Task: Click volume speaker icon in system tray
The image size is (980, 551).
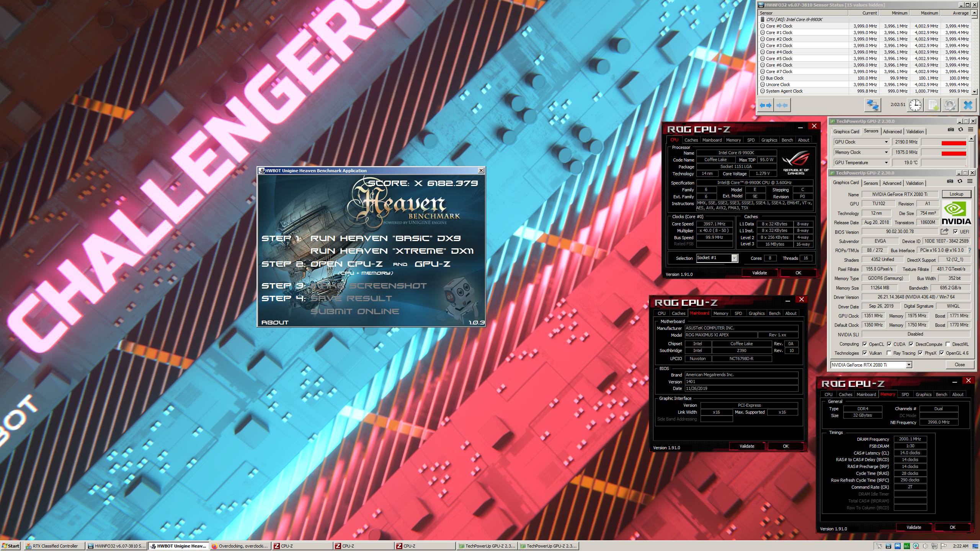Action: click(x=925, y=546)
